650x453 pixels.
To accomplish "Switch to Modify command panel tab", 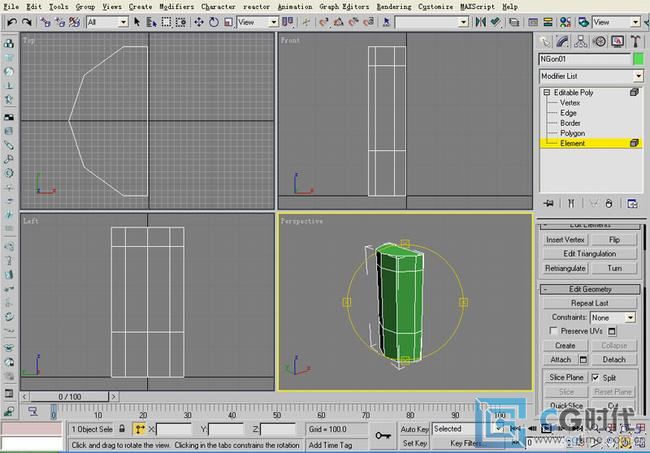I will 563,41.
